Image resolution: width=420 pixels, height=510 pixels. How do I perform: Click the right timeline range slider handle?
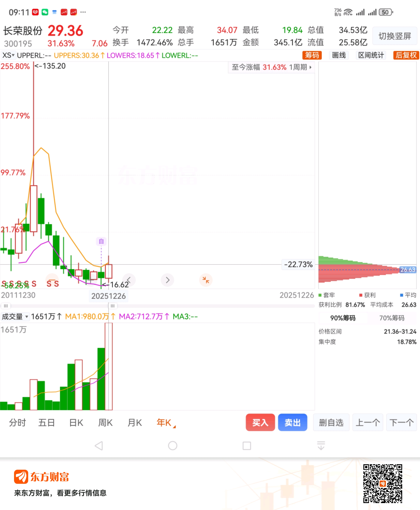pyautogui.click(x=112, y=306)
